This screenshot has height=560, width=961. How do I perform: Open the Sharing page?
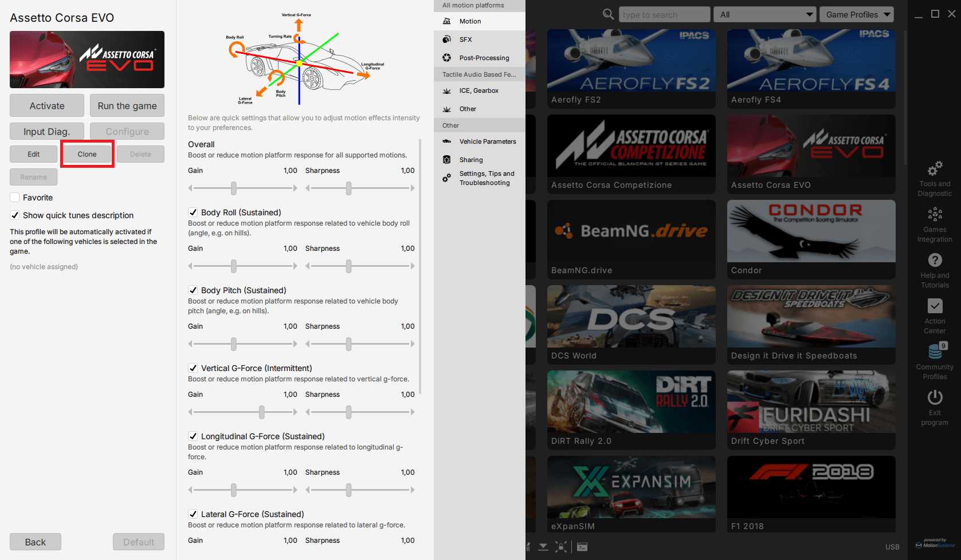[x=480, y=160]
